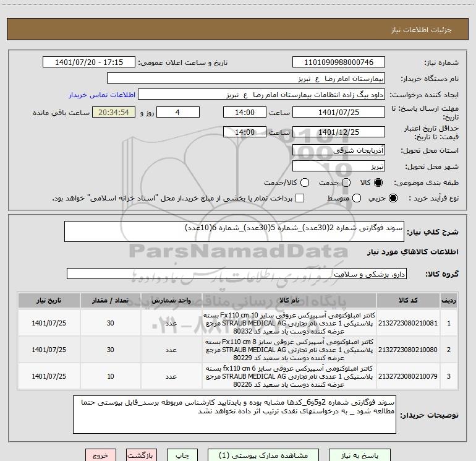Click the واحد شمارش column header
Viewport: 476px width, 461px height.
point(171,301)
